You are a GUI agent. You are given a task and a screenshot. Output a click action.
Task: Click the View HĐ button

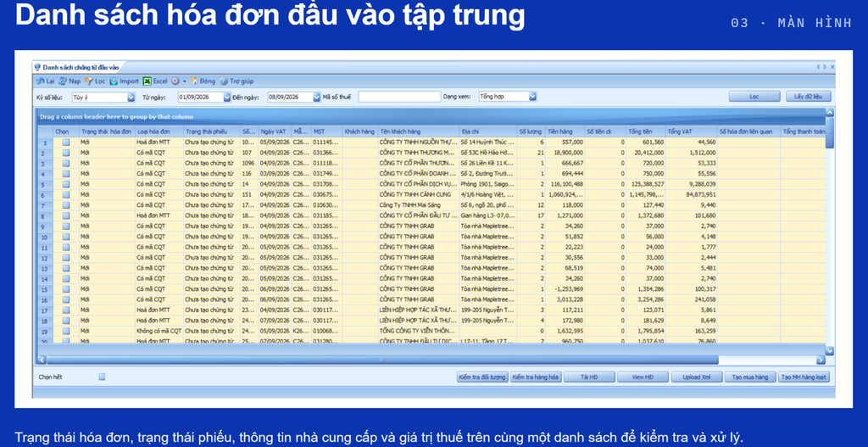coord(643,377)
